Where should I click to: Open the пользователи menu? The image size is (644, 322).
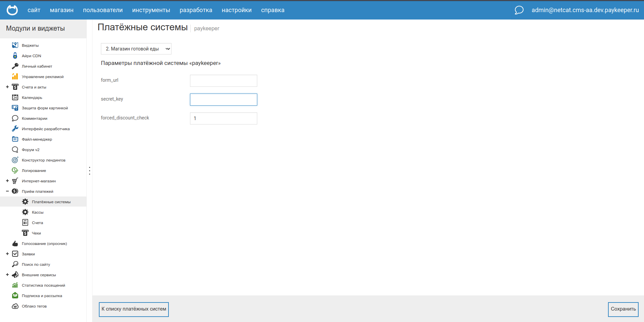coord(103,10)
